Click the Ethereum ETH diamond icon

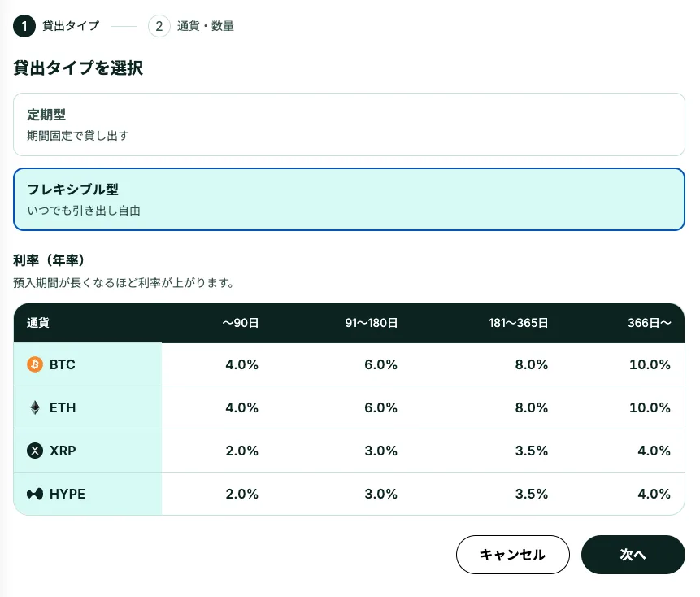coord(35,407)
